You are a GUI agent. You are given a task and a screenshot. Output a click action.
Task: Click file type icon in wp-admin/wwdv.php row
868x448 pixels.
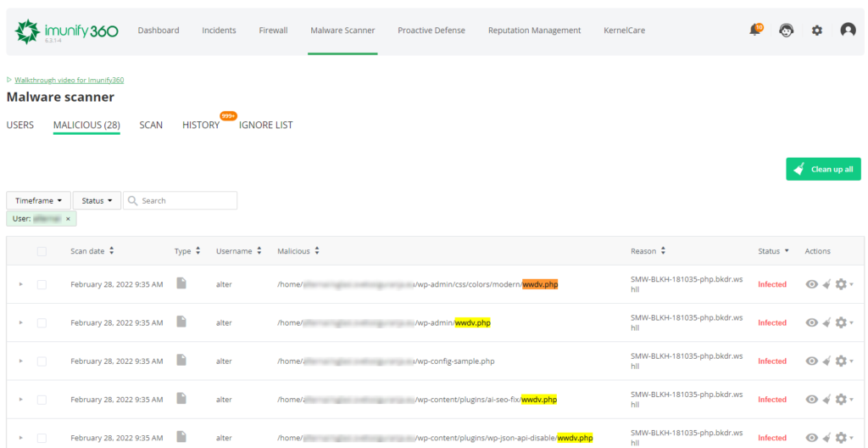tap(181, 322)
